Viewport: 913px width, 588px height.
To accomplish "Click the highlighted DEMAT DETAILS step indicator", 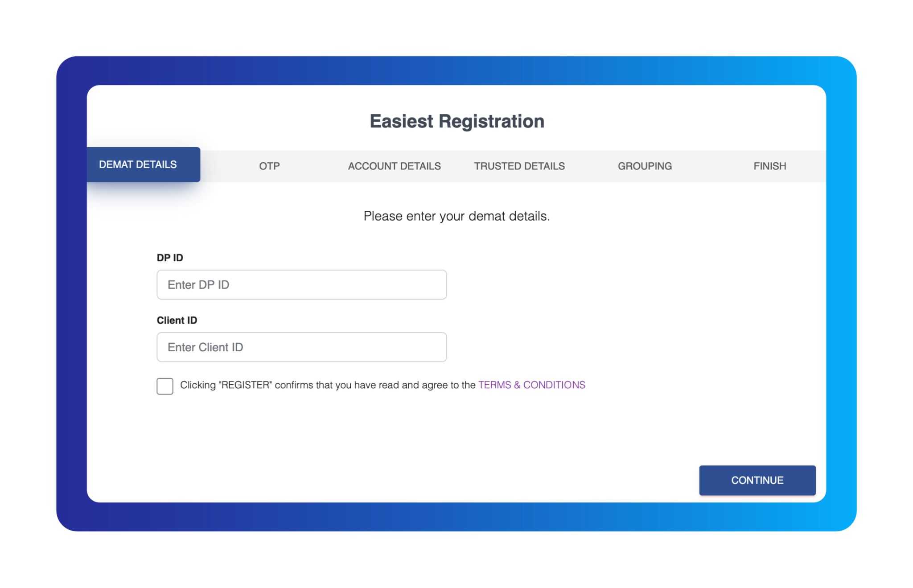I will (x=137, y=164).
